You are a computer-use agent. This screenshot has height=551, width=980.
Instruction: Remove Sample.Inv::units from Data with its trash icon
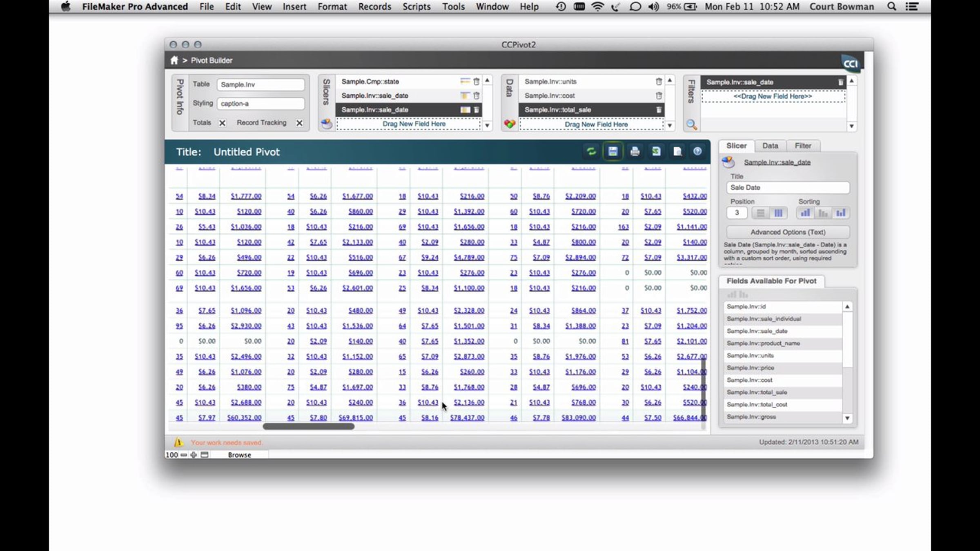659,82
